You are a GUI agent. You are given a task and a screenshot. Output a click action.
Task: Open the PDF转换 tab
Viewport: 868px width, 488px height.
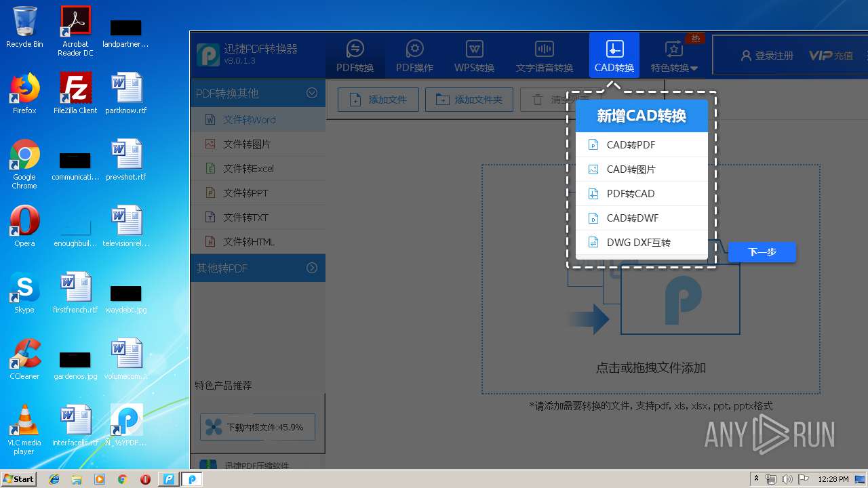[x=355, y=56]
